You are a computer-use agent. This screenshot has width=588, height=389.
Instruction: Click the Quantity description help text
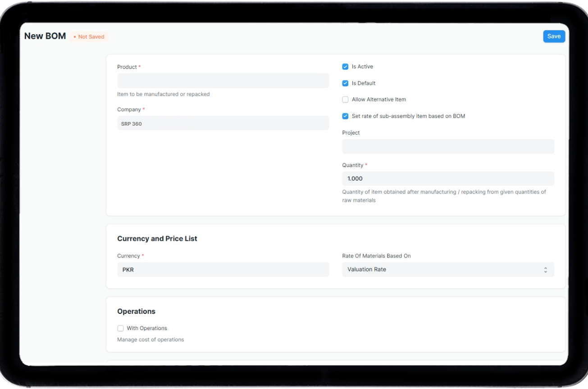pyautogui.click(x=444, y=196)
